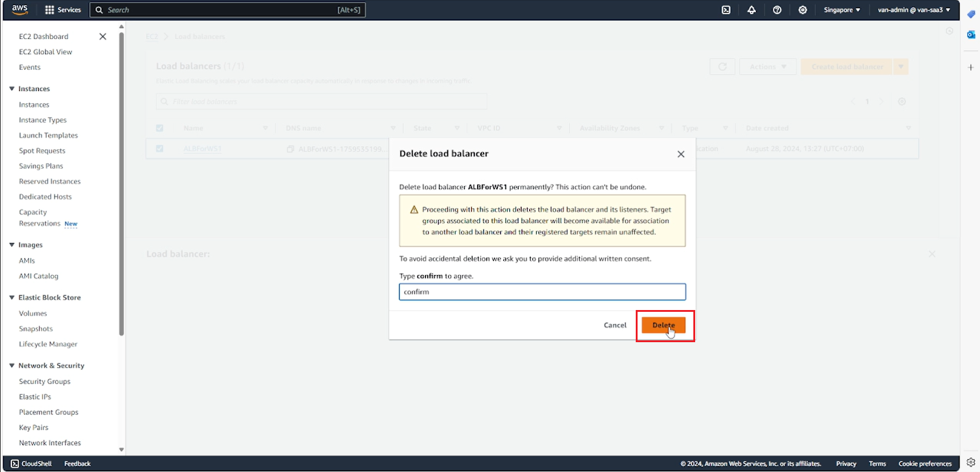Open Savings Plans

pyautogui.click(x=41, y=166)
